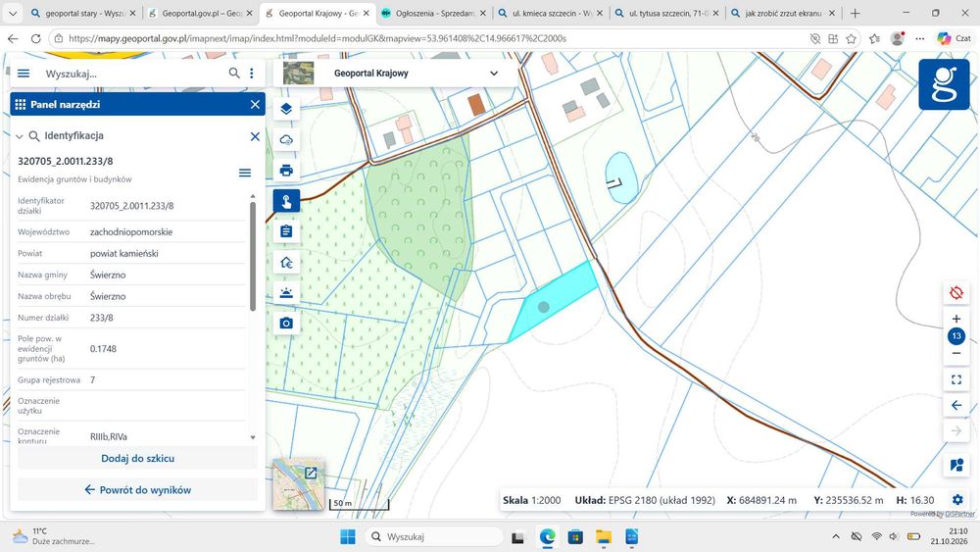Toggle the location tracking icon
The image size is (980, 552).
[x=955, y=292]
